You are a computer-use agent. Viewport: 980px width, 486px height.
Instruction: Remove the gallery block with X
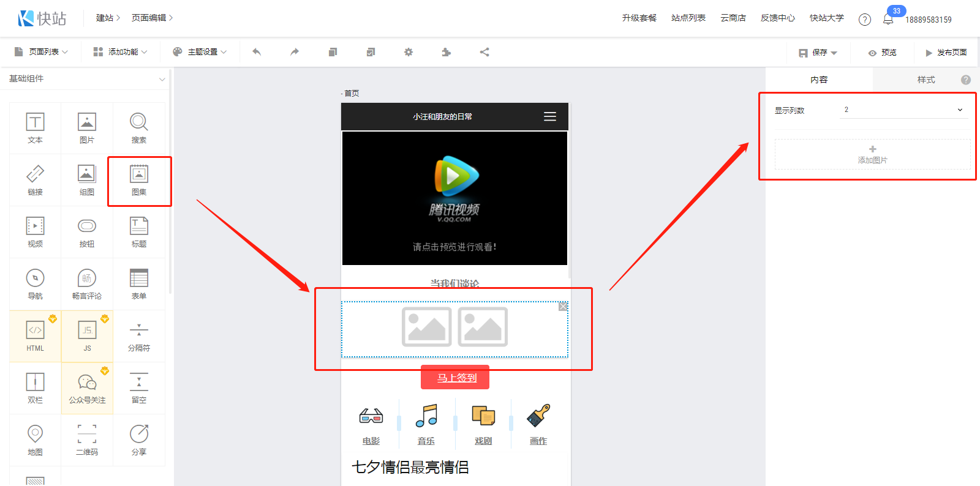[x=563, y=307]
